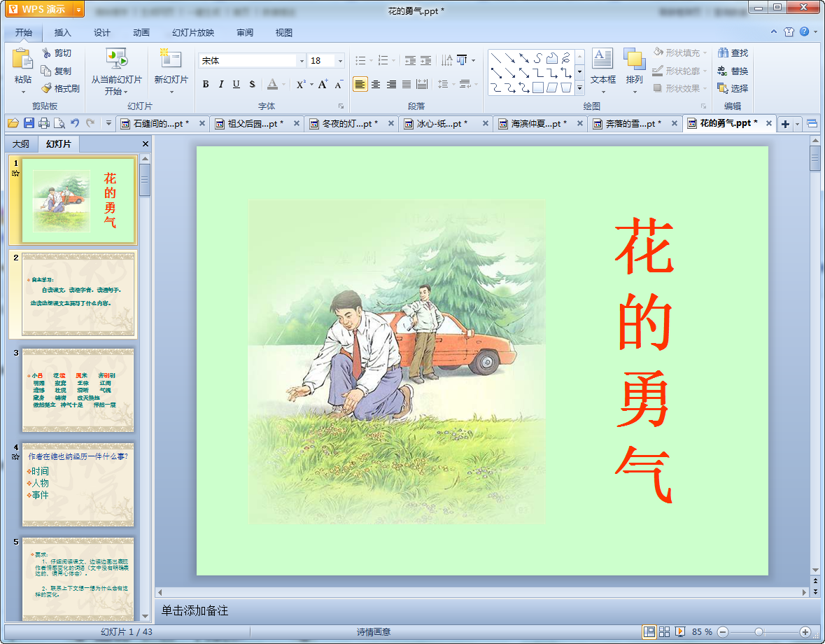Click the Cut scissors icon
Screen dimensions: 825x644
click(x=47, y=53)
